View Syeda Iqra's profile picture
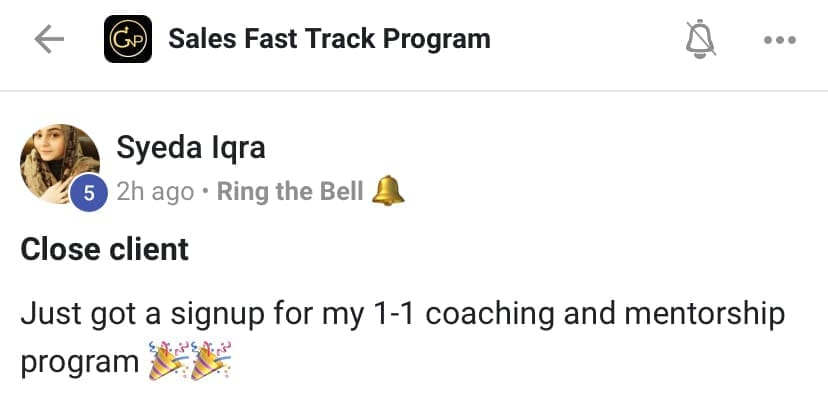Image resolution: width=828 pixels, height=407 pixels. (59, 162)
